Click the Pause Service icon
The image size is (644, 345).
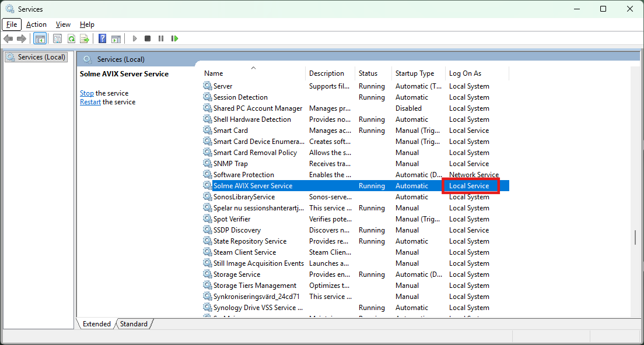pyautogui.click(x=161, y=38)
